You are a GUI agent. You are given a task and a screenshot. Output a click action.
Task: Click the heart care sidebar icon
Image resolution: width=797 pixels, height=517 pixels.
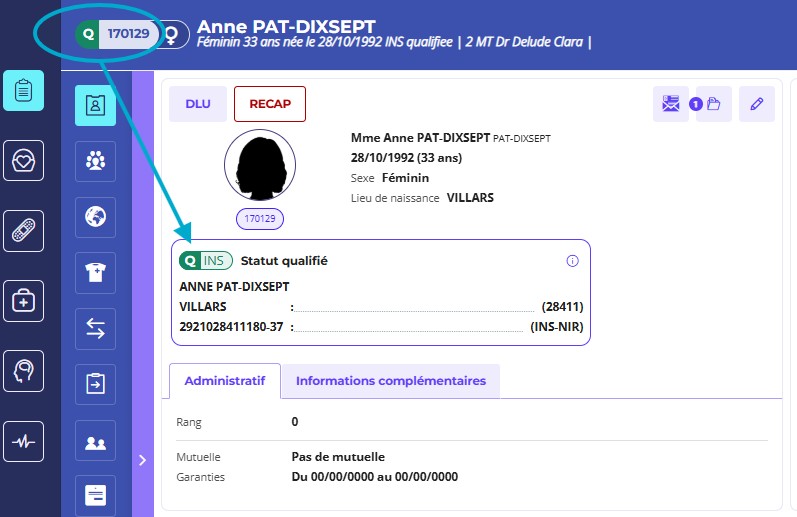click(x=23, y=161)
